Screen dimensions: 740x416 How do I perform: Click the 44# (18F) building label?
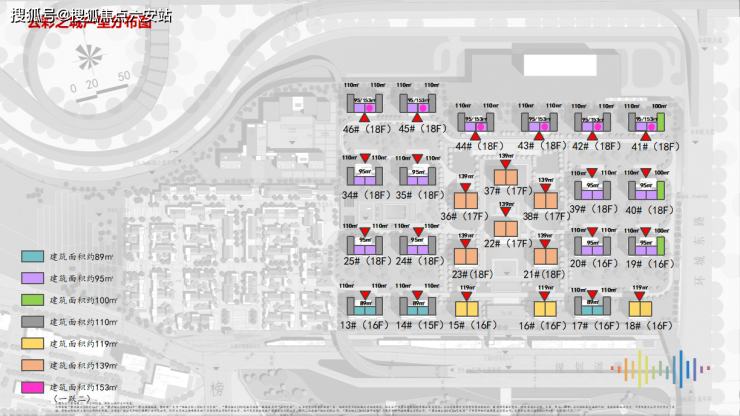(478, 145)
